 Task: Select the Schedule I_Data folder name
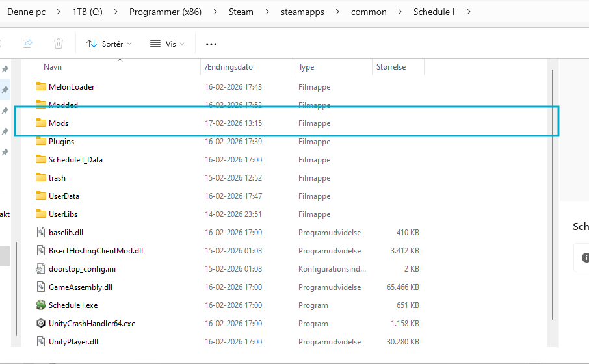coord(75,160)
